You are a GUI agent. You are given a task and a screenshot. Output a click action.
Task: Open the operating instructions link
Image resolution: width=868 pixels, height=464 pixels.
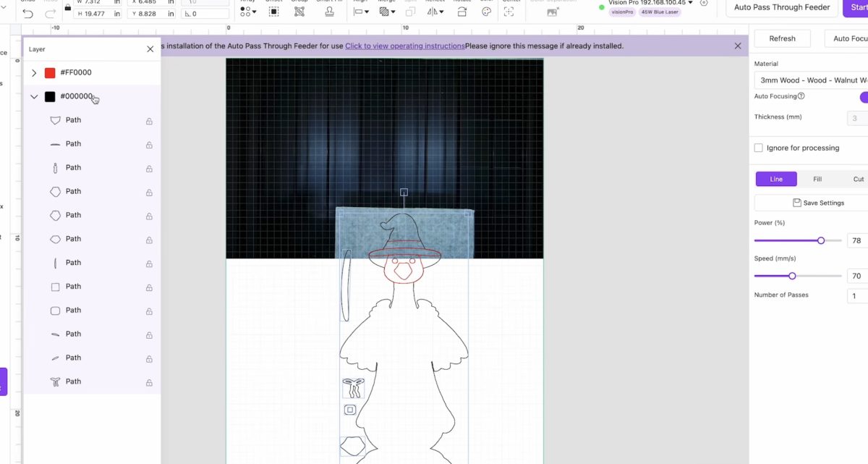pos(405,46)
